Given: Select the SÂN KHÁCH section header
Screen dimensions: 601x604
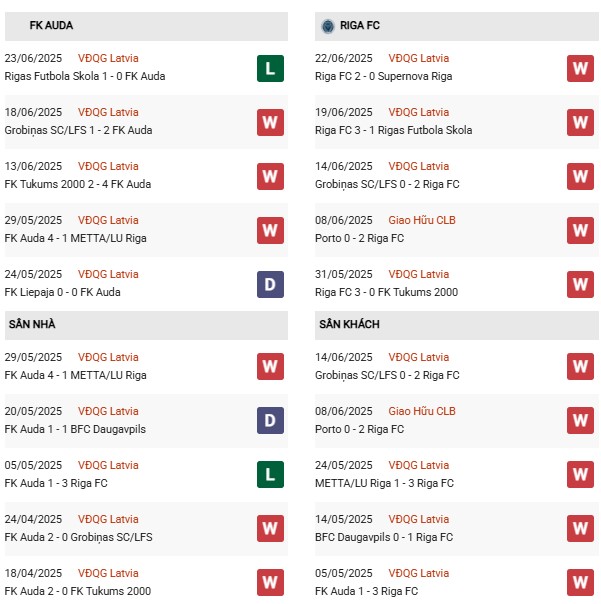Looking at the screenshot, I should click(x=457, y=325).
